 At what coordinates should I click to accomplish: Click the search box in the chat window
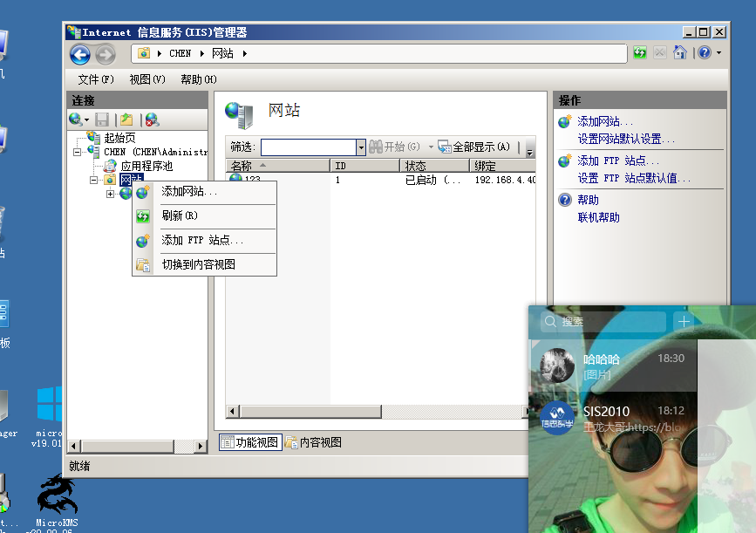604,321
